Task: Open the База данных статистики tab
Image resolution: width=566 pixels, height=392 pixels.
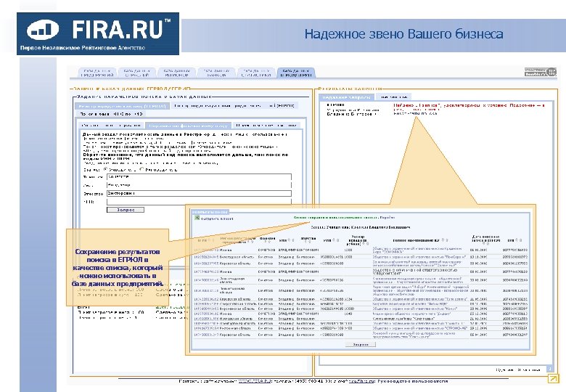Action: [x=256, y=73]
